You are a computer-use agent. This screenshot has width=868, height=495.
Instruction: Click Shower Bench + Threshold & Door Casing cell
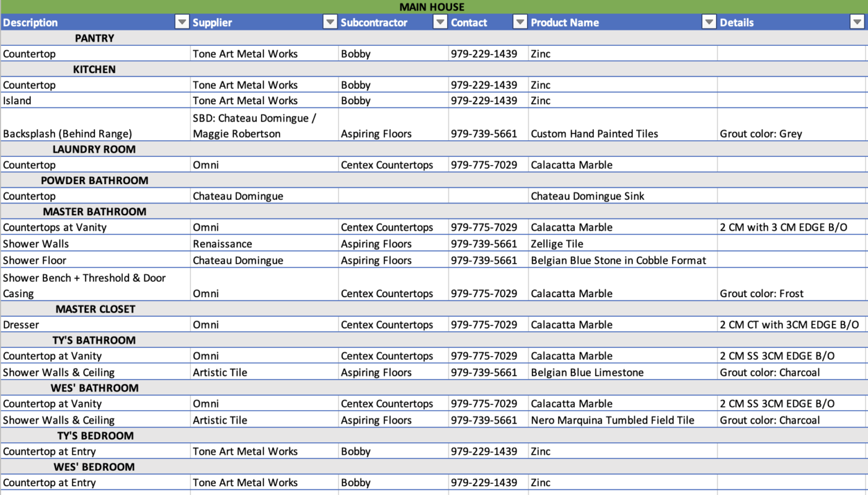(x=95, y=285)
